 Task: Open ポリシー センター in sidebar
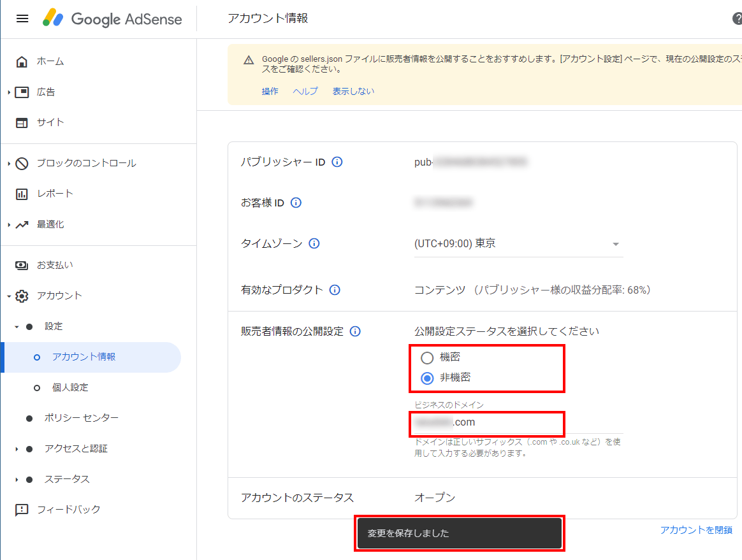click(x=81, y=418)
